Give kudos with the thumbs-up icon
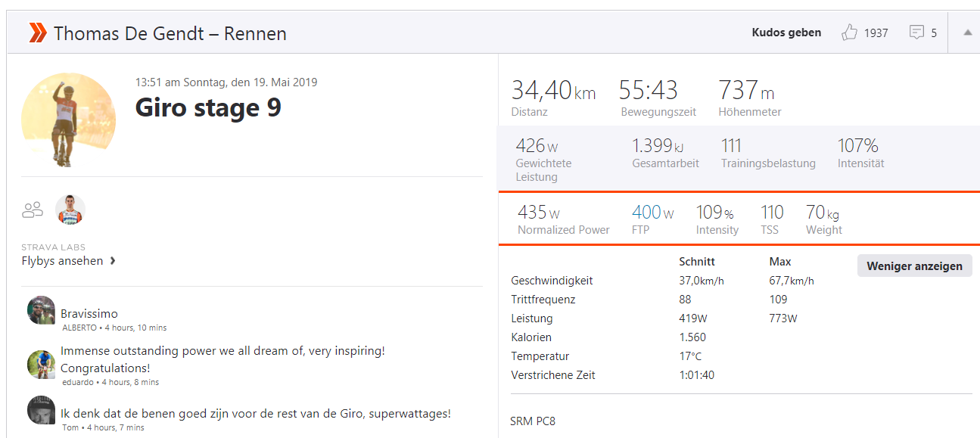 (849, 33)
